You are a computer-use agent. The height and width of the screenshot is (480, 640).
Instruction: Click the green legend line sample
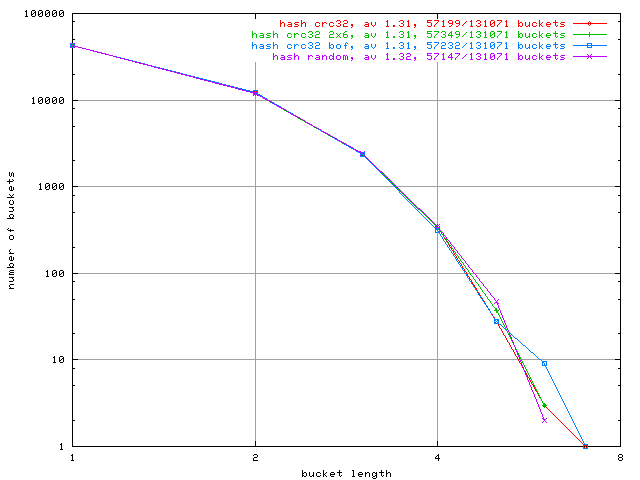pos(589,35)
